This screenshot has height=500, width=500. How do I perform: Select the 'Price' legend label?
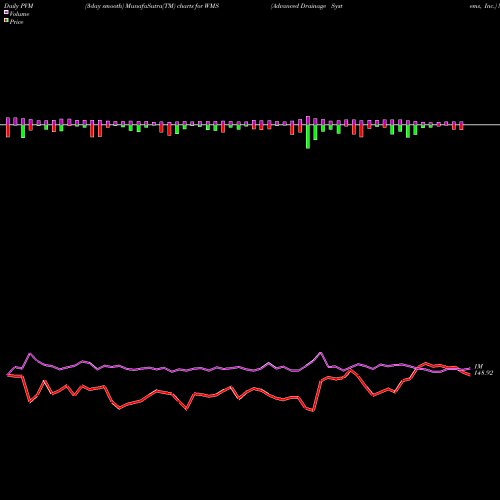[x=16, y=22]
